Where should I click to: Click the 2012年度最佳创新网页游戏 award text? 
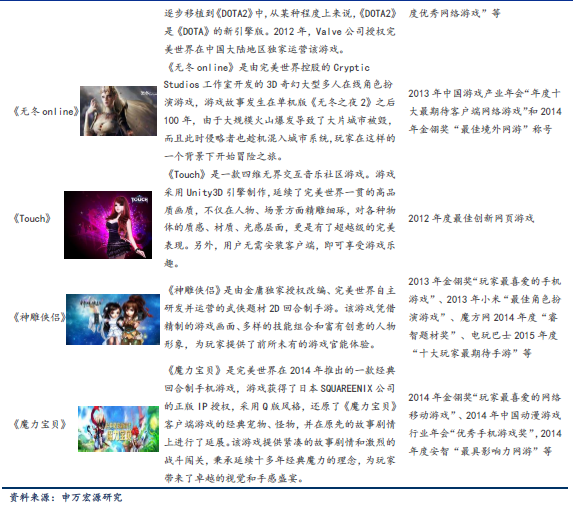coord(471,219)
